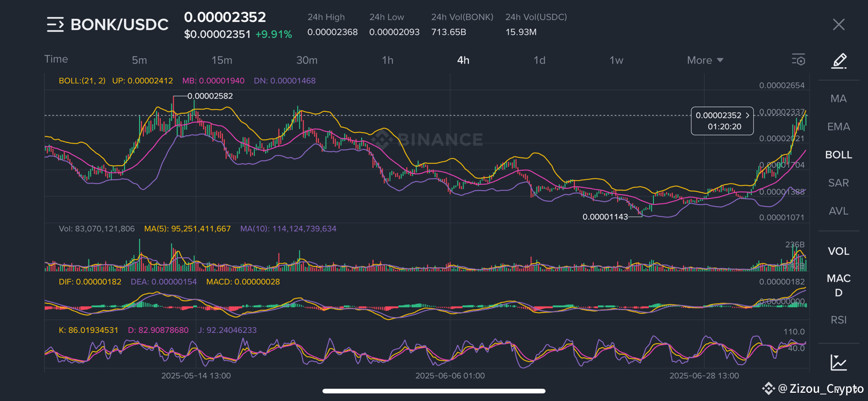Image resolution: width=868 pixels, height=401 pixels.
Task: Enable the SAR indicator
Action: click(838, 183)
